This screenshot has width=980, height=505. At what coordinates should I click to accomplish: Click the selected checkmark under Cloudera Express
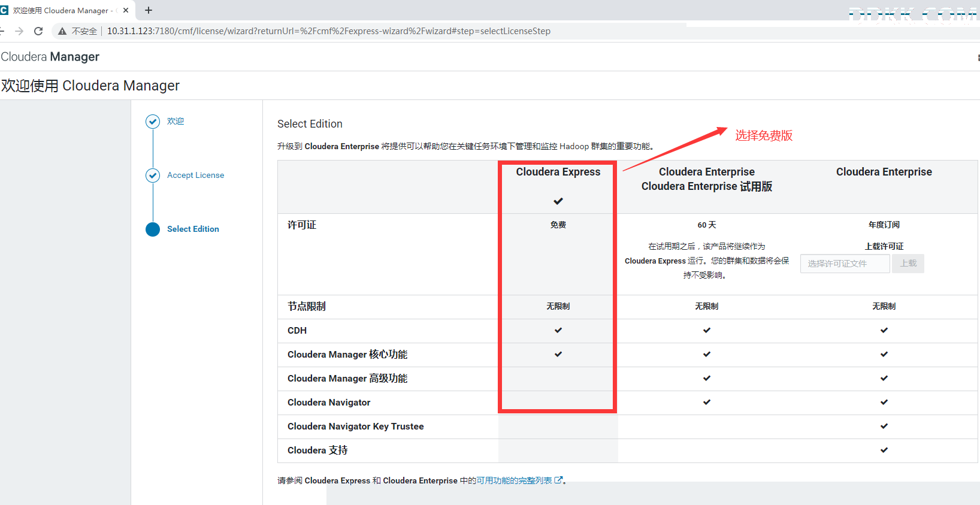click(x=558, y=201)
